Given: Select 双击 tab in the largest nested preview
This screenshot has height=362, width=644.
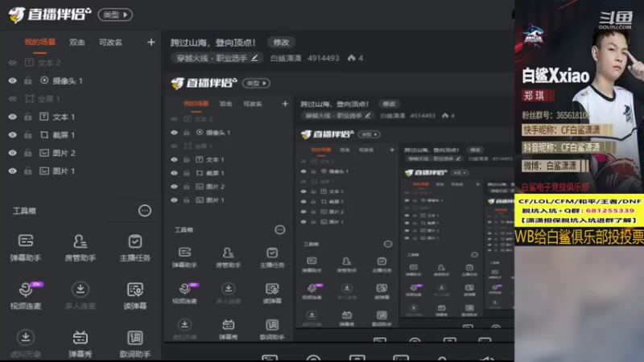Looking at the screenshot, I should [x=225, y=104].
